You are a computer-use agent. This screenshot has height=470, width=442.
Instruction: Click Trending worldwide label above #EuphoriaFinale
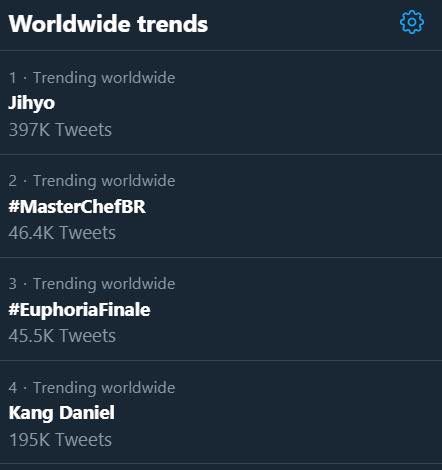click(x=104, y=284)
